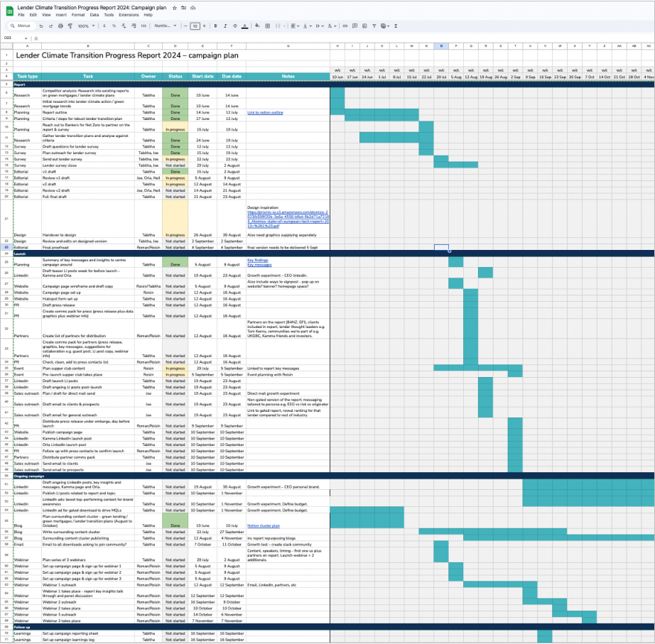655x644 pixels.
Task: Click the Format as percent icon
Action: coord(114,26)
